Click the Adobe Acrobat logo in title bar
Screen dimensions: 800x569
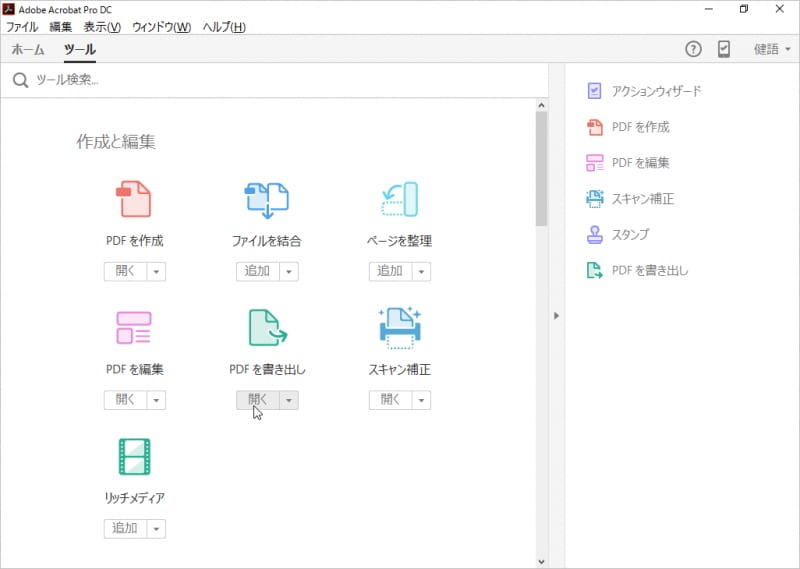pos(9,9)
